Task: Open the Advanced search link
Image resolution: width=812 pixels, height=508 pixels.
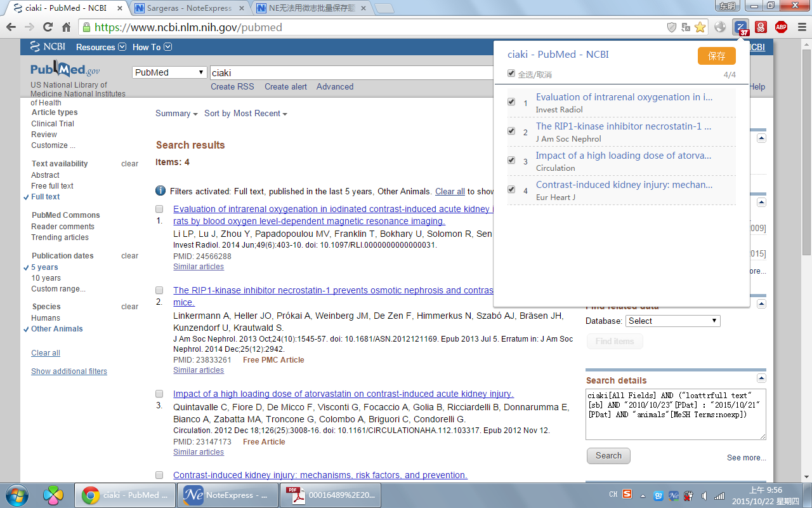Action: (335, 87)
